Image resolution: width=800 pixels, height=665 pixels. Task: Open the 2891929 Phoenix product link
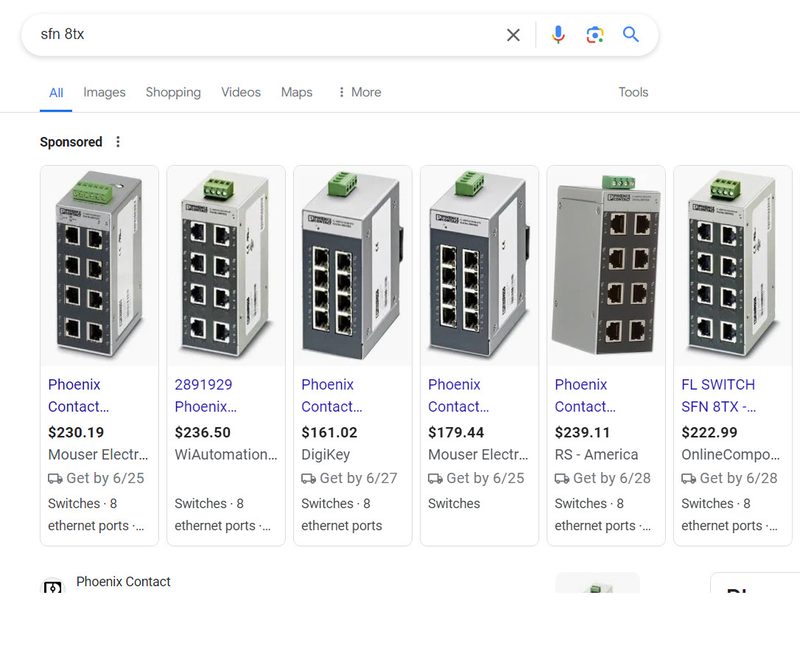(205, 396)
